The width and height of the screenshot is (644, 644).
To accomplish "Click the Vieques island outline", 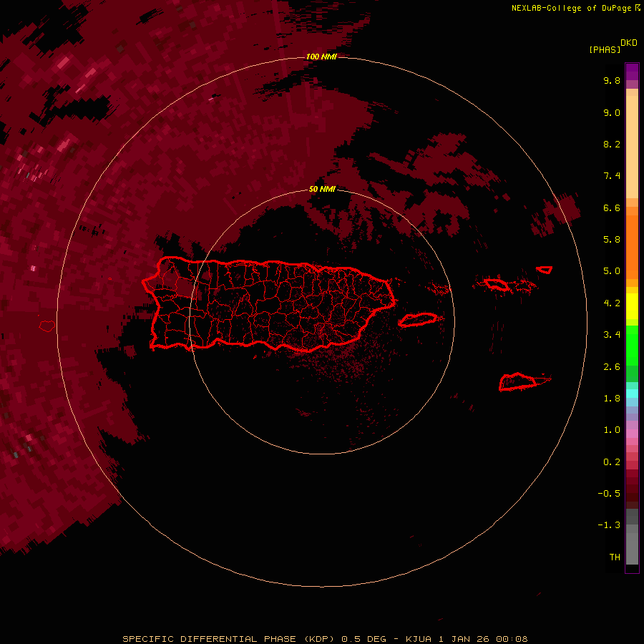I will point(418,320).
